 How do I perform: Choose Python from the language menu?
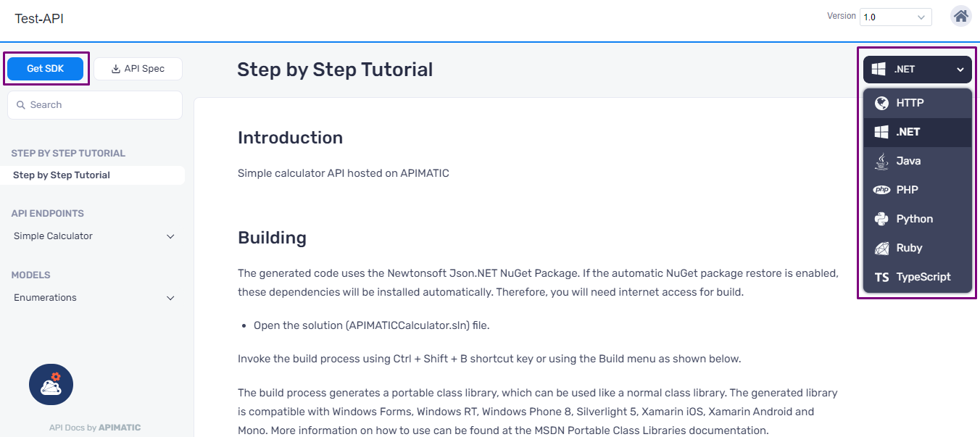click(918, 219)
